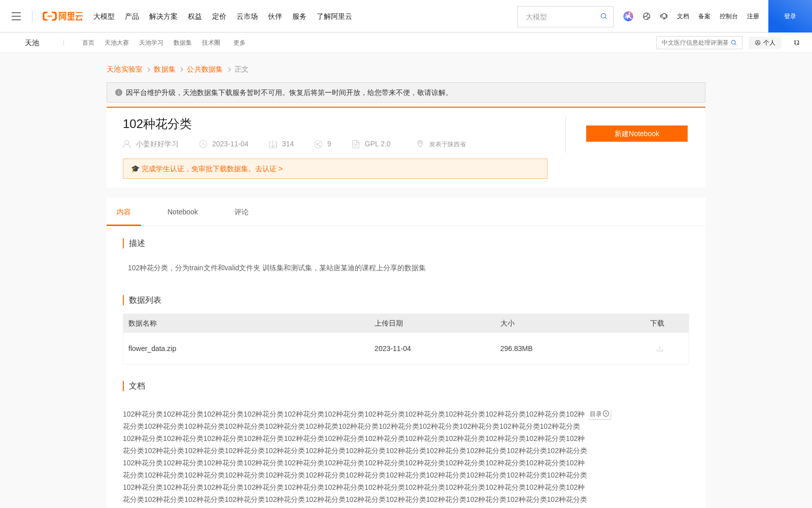This screenshot has width=812, height=508.
Task: Open the 数据集 nav item
Action: coord(183,43)
